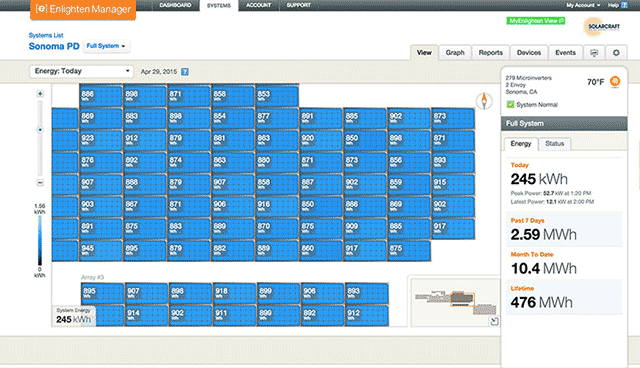Screen dimensions: 640x368
Task: Switch to the Reports tab
Action: pos(491,53)
